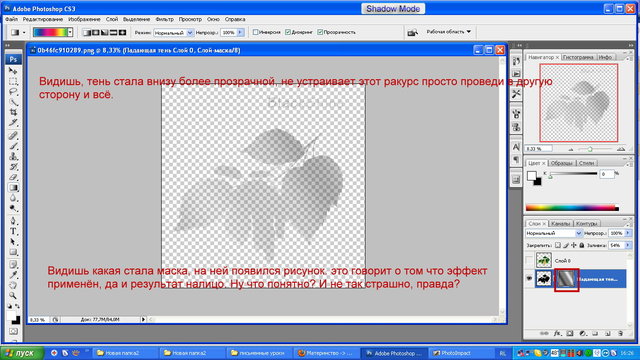
Task: Select the Brush tool
Action: (x=13, y=146)
